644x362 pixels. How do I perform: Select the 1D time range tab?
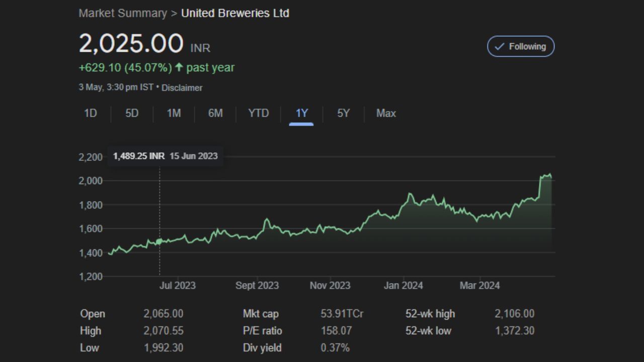click(x=90, y=113)
